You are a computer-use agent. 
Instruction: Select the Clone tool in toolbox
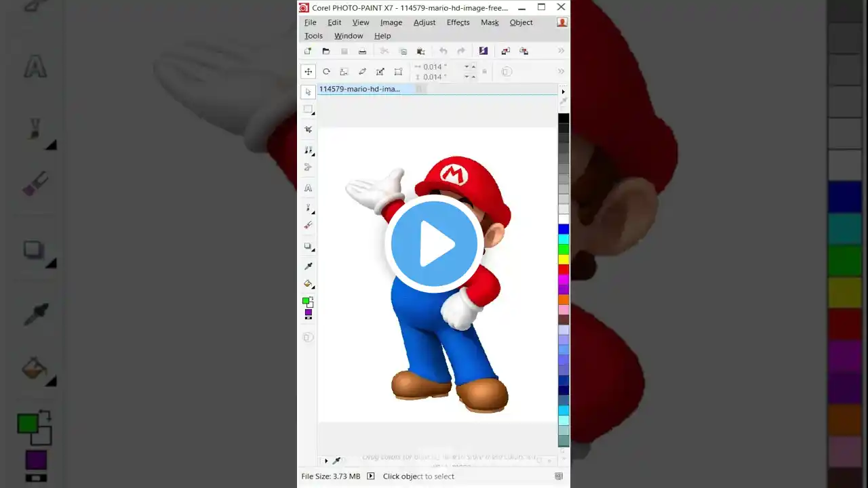[309, 150]
